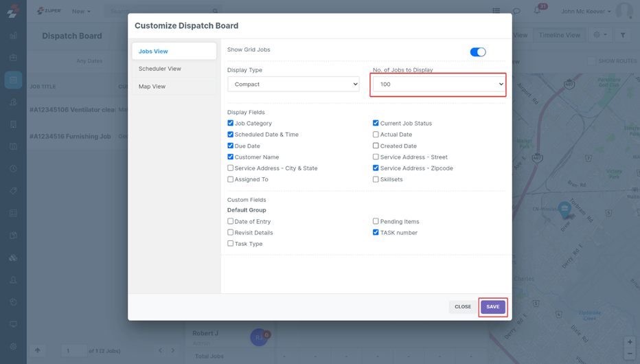
Task: Click the filter funnel icon
Action: pos(623,35)
